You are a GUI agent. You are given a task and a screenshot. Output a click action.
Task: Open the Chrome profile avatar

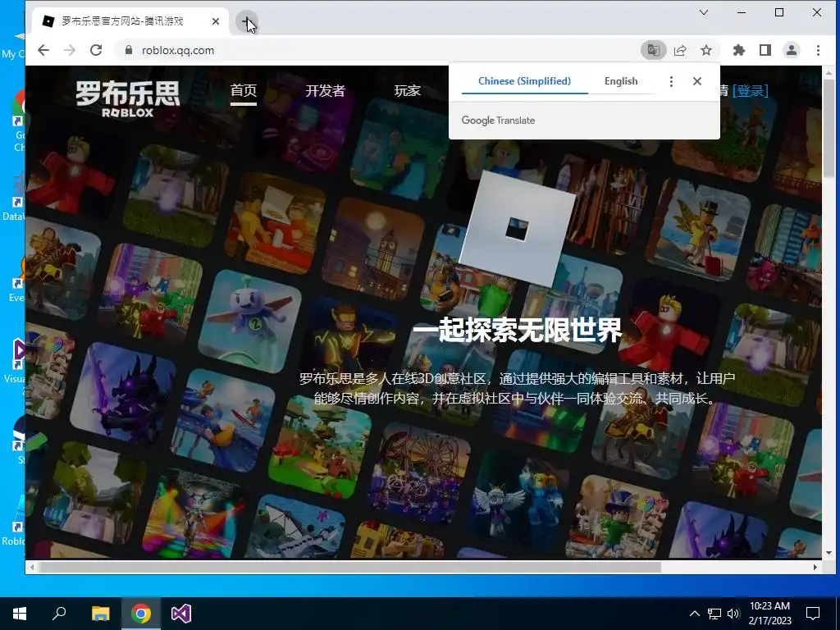[x=792, y=50]
